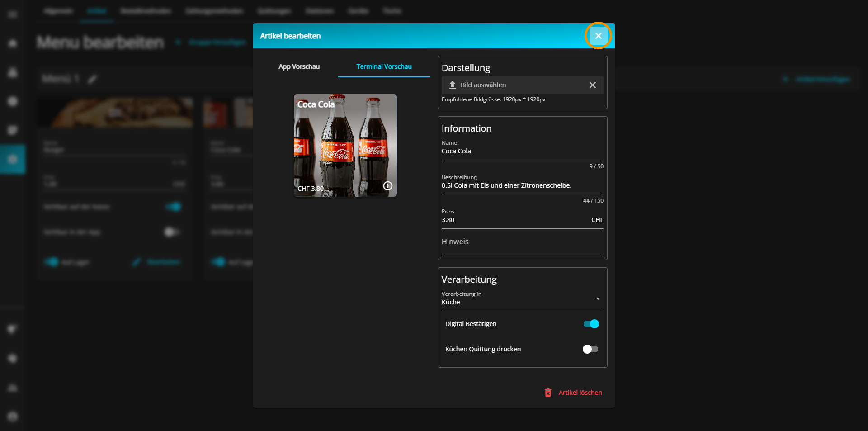
Task: Select the Coca Cola preview thumbnail
Action: 345,145
